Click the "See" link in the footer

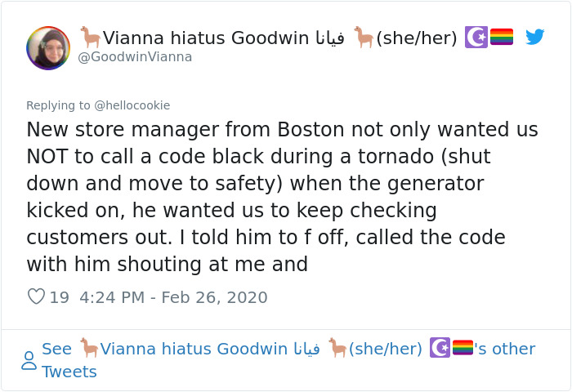(56, 349)
